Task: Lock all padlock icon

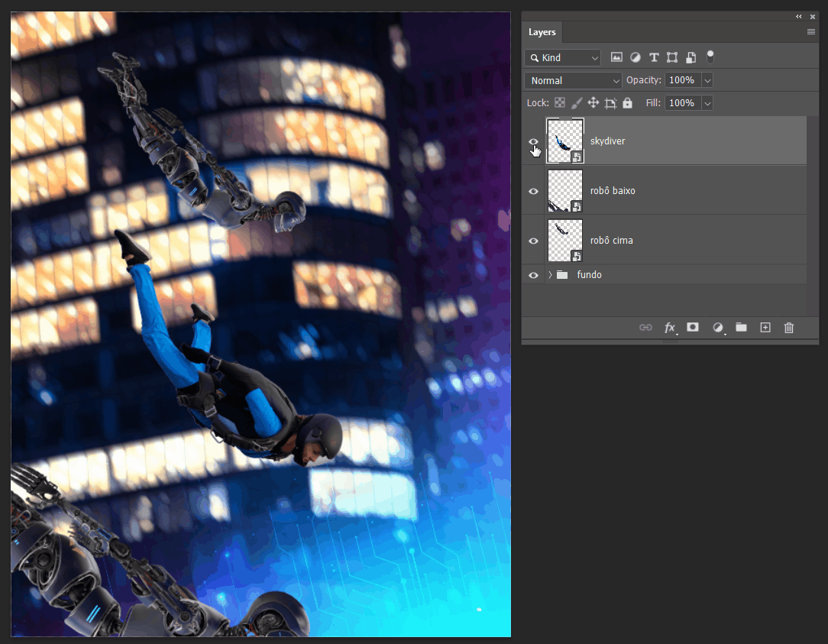Action: tap(627, 102)
